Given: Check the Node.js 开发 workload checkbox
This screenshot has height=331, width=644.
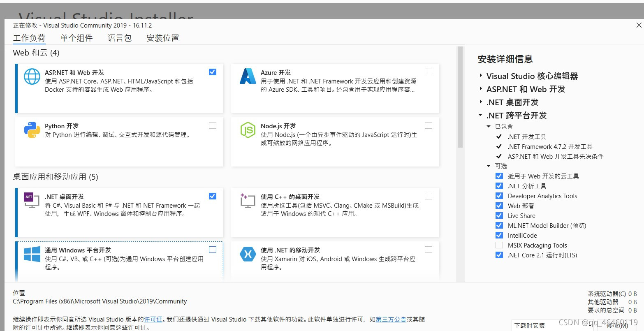Looking at the screenshot, I should click(x=429, y=125).
